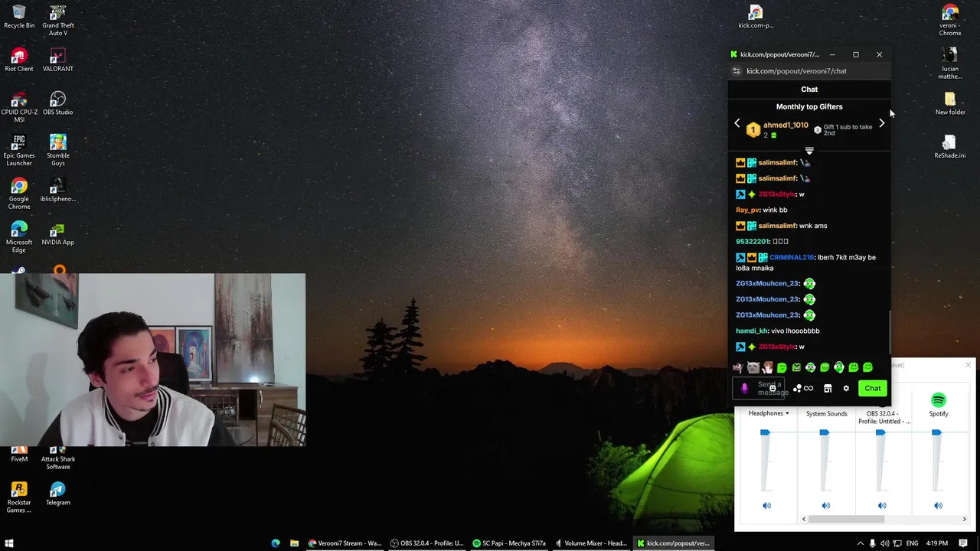Image resolution: width=980 pixels, height=551 pixels.
Task: Show hidden icons in the system tray
Action: [x=860, y=543]
